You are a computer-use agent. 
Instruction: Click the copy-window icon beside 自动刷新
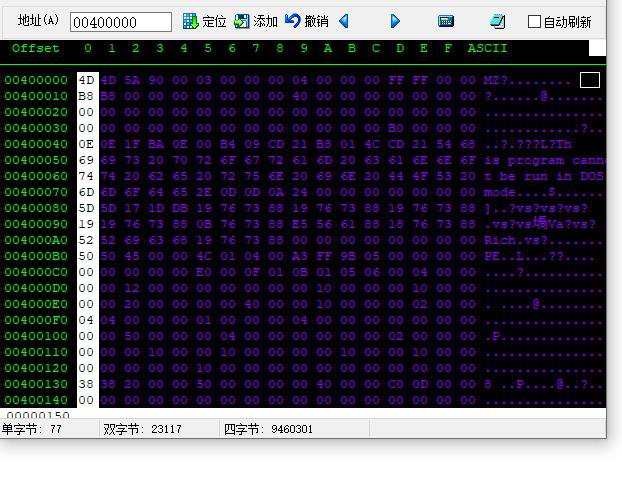[x=497, y=21]
